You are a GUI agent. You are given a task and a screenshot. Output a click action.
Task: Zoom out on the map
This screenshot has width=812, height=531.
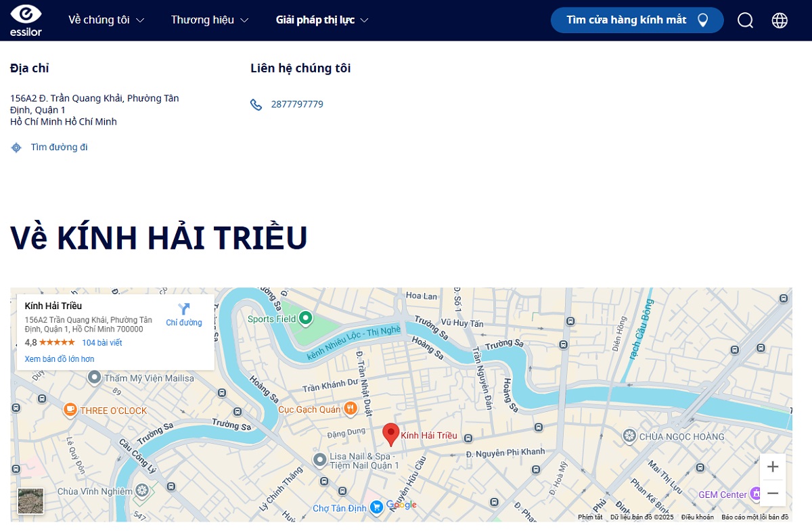click(x=773, y=493)
